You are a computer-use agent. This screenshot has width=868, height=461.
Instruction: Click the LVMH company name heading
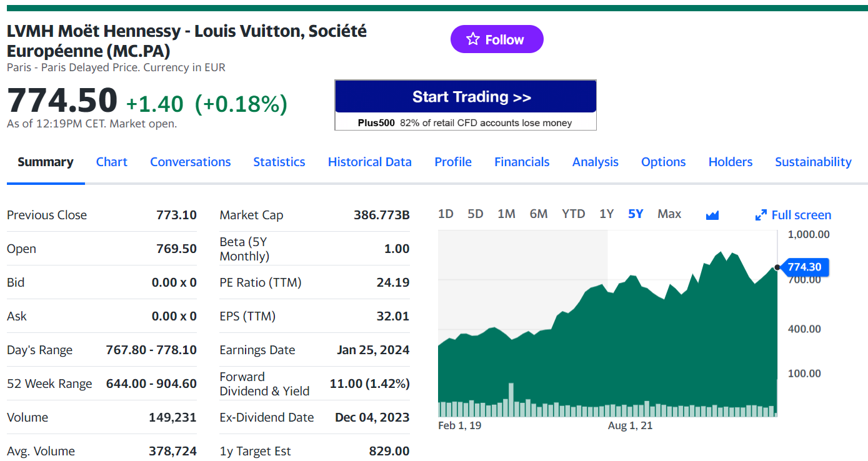click(187, 41)
